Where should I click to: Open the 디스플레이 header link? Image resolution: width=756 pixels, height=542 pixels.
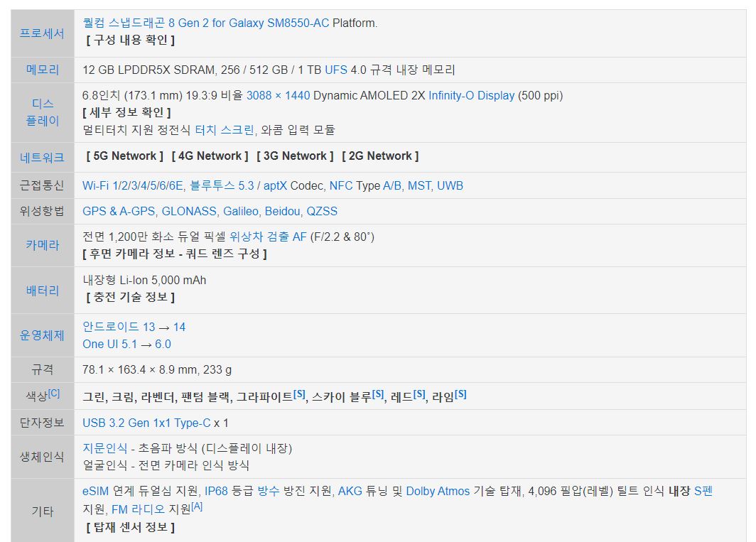pyautogui.click(x=43, y=112)
